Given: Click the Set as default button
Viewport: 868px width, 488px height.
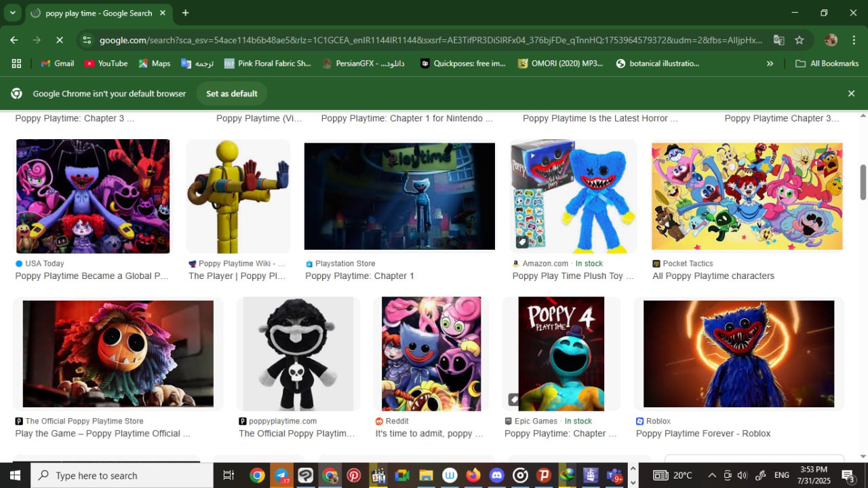Looking at the screenshot, I should [231, 94].
